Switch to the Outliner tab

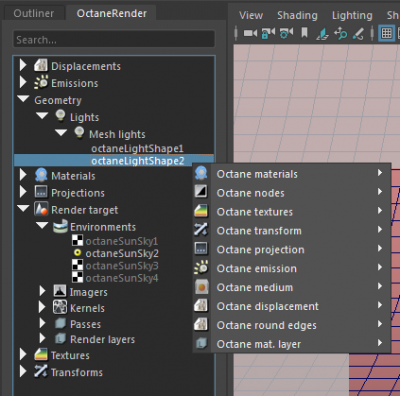(x=33, y=13)
